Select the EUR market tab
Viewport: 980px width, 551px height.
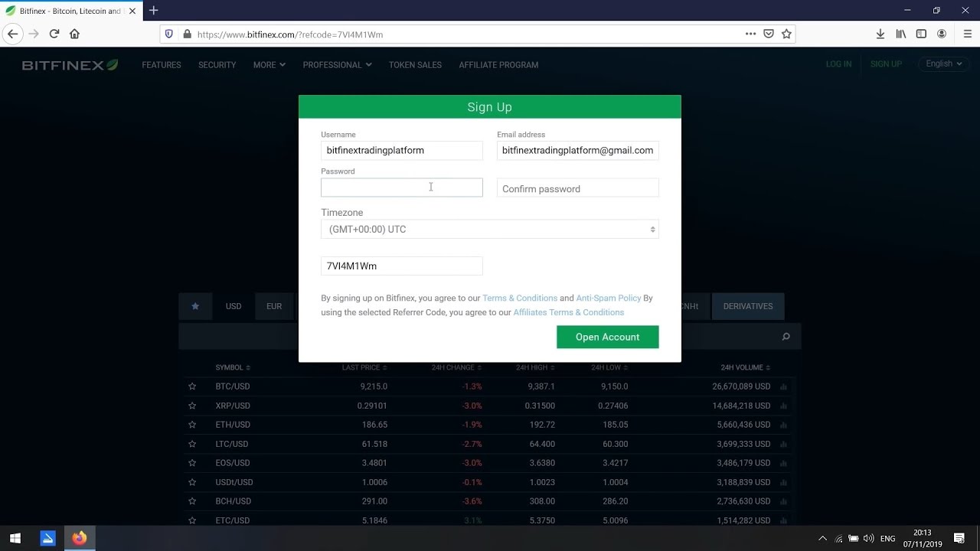point(273,306)
